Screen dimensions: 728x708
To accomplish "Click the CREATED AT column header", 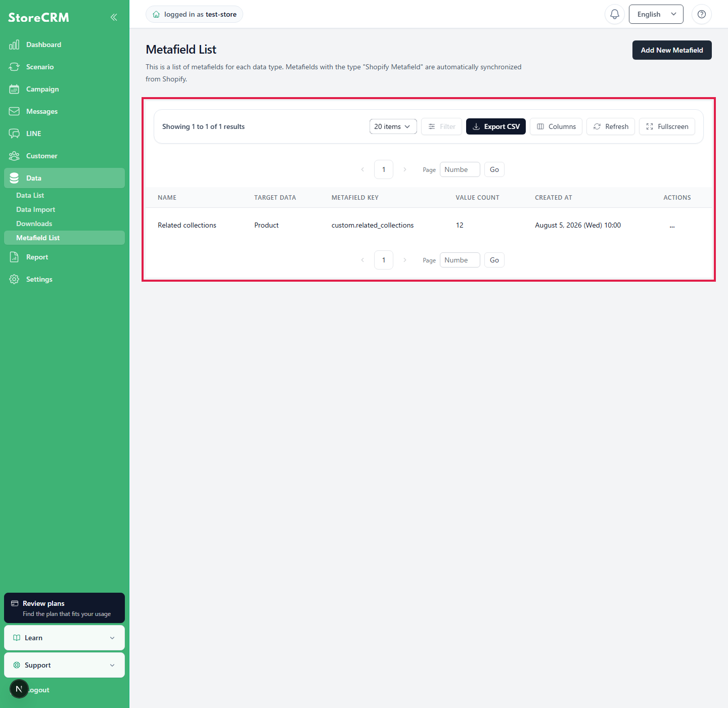I will tap(554, 198).
